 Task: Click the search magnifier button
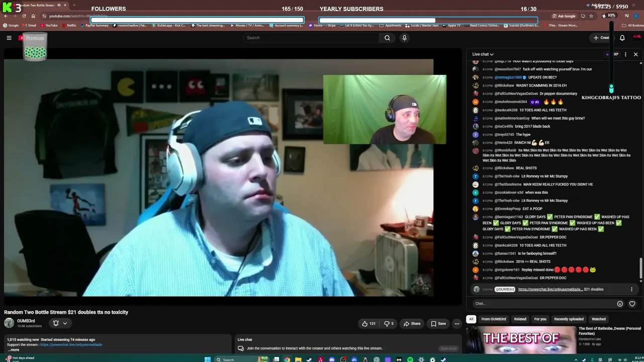(387, 38)
